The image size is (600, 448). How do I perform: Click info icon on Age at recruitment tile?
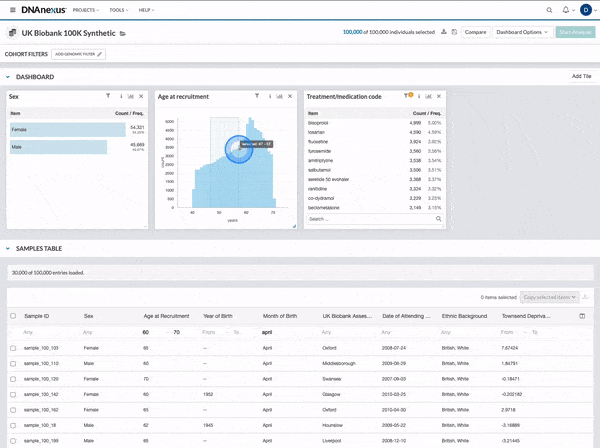[x=269, y=96]
